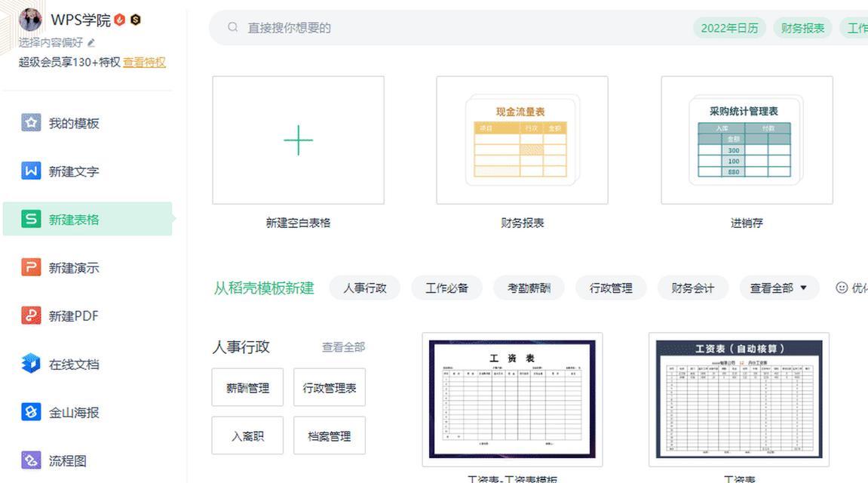Click the 财务报表 card label
This screenshot has height=483, width=868.
tap(522, 223)
